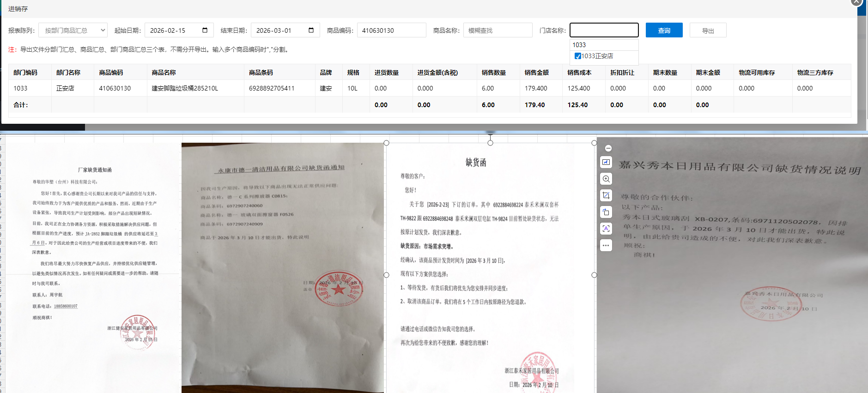Click the 1033 search field in store dropdown

[604, 45]
